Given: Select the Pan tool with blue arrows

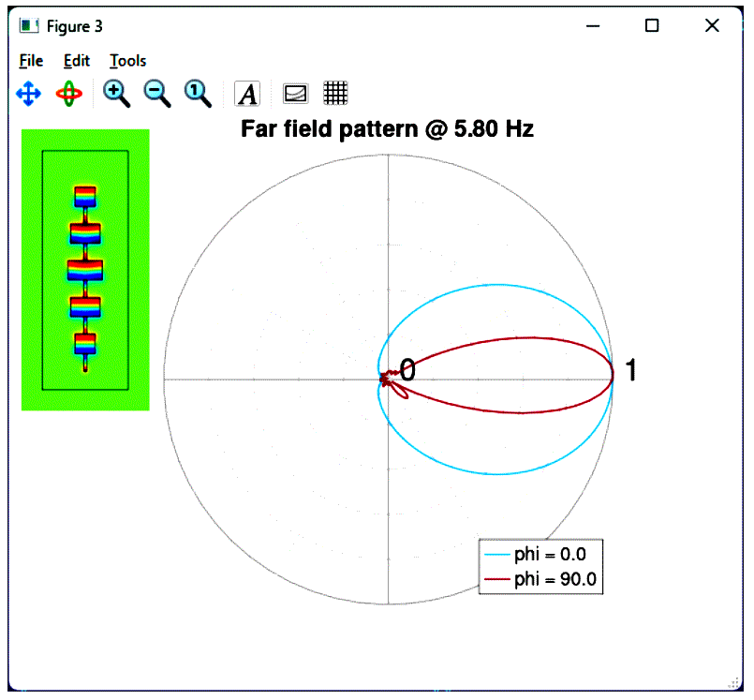Looking at the screenshot, I should click(x=29, y=93).
